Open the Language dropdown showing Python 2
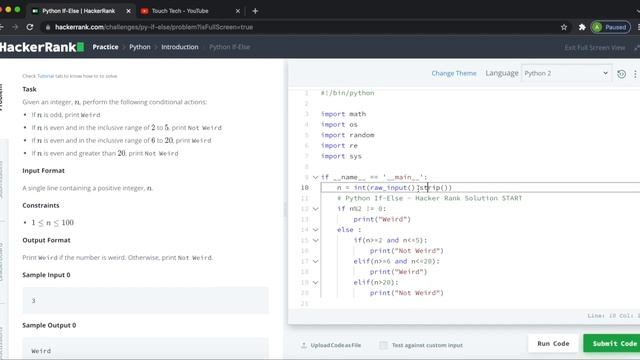 click(566, 73)
